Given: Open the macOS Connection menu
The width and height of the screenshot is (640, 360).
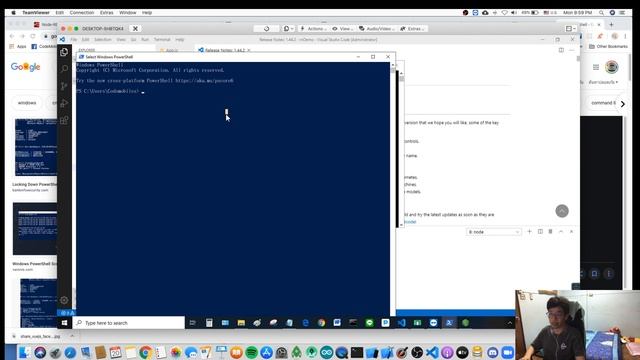Looking at the screenshot, I should 82,13.
